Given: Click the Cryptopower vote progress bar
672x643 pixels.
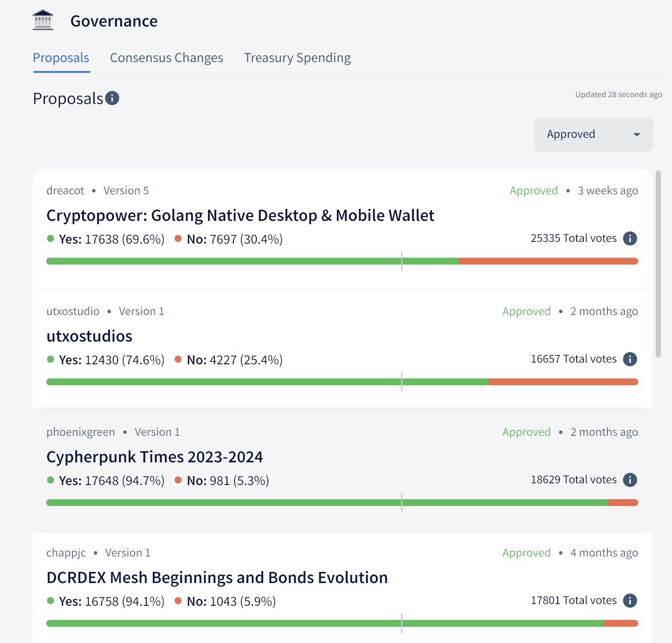Looking at the screenshot, I should 342,261.
